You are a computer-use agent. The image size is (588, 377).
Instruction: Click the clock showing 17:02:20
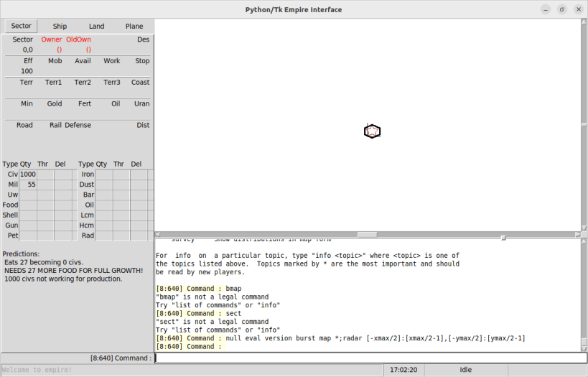(x=403, y=370)
